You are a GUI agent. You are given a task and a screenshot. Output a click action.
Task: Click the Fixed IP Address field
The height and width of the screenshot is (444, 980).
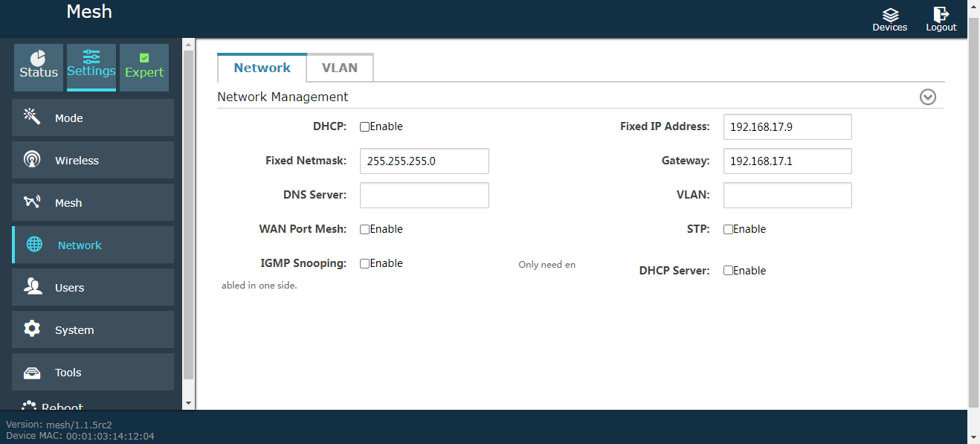[787, 127]
